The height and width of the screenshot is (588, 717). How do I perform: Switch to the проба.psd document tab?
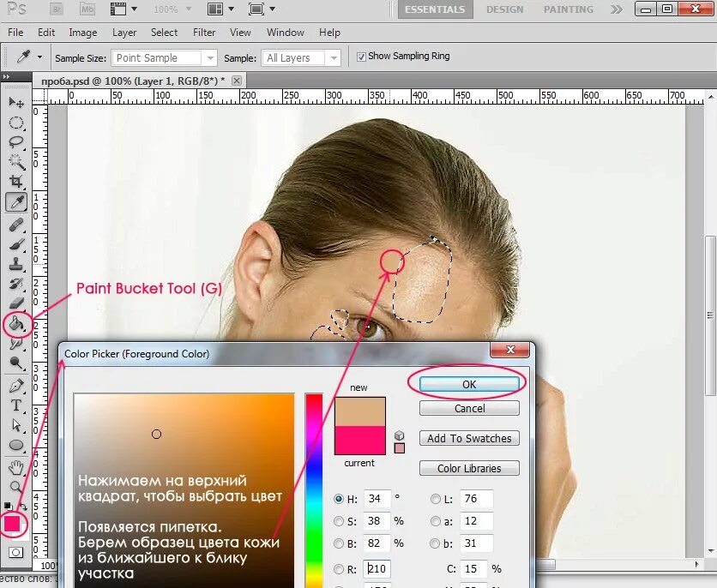133,81
